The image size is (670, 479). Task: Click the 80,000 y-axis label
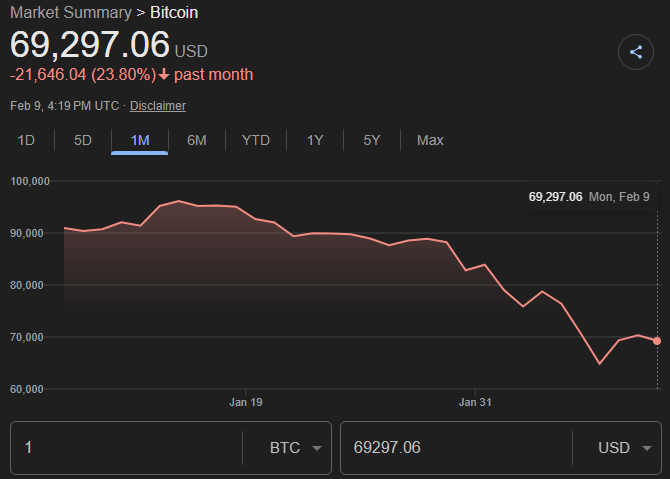pyautogui.click(x=26, y=285)
